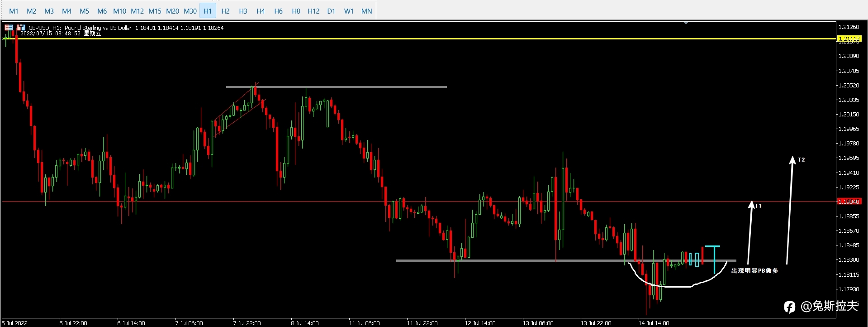Select the D1 daily timeframe
The width and height of the screenshot is (868, 327).
pyautogui.click(x=331, y=11)
